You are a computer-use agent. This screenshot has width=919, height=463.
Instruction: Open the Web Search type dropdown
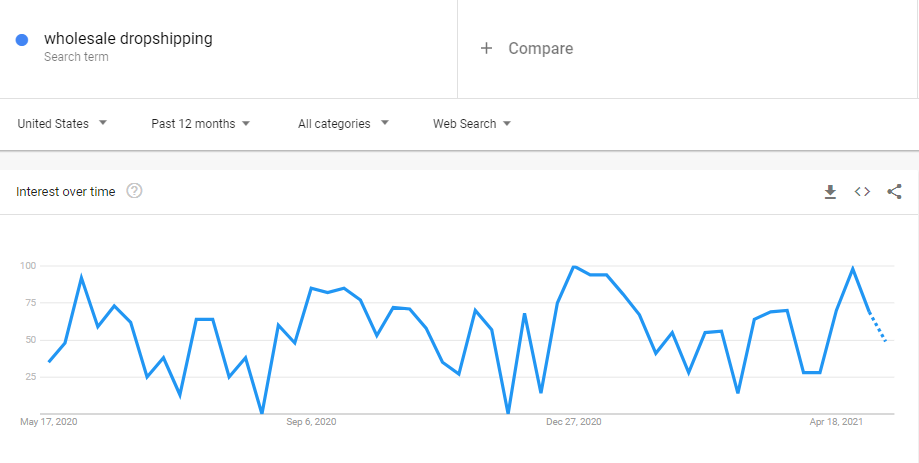tap(472, 124)
